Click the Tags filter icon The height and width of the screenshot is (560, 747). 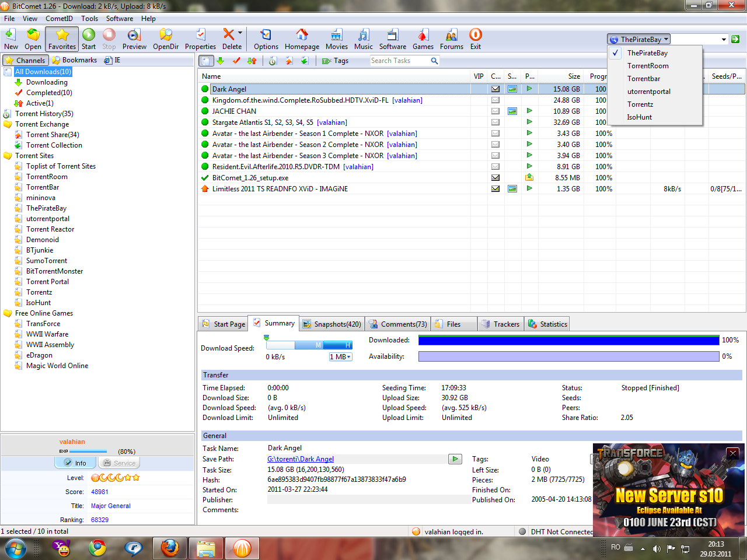click(x=335, y=61)
